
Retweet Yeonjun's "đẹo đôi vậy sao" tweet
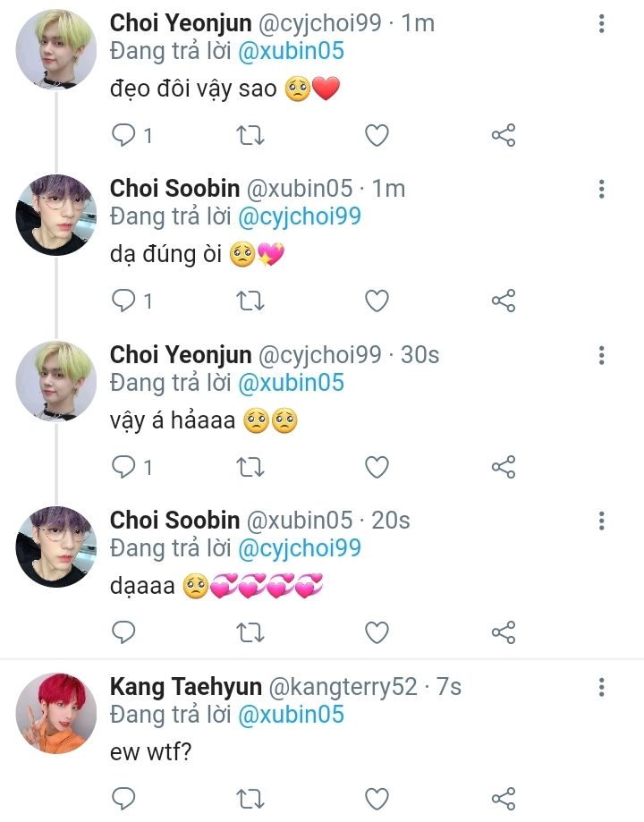250,135
